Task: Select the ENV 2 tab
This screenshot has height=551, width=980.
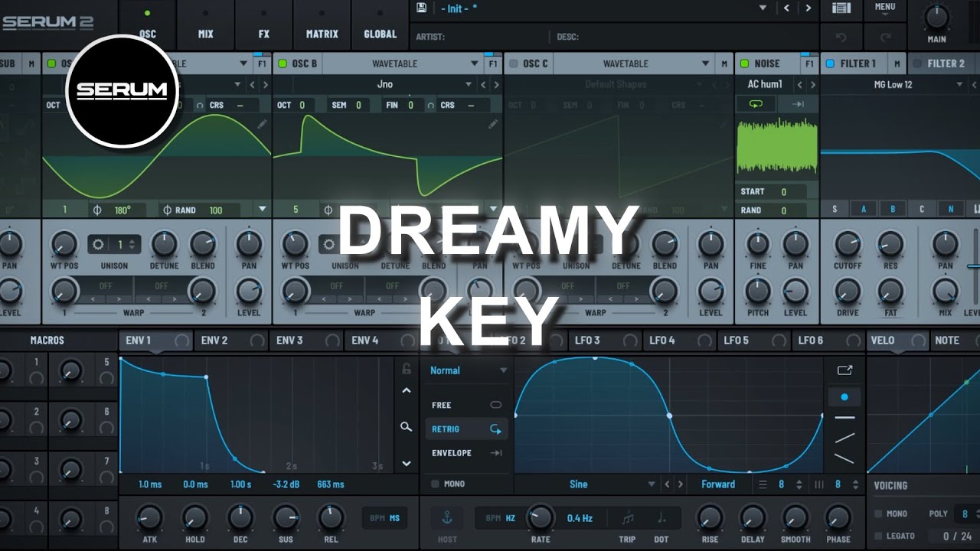Action: point(230,341)
